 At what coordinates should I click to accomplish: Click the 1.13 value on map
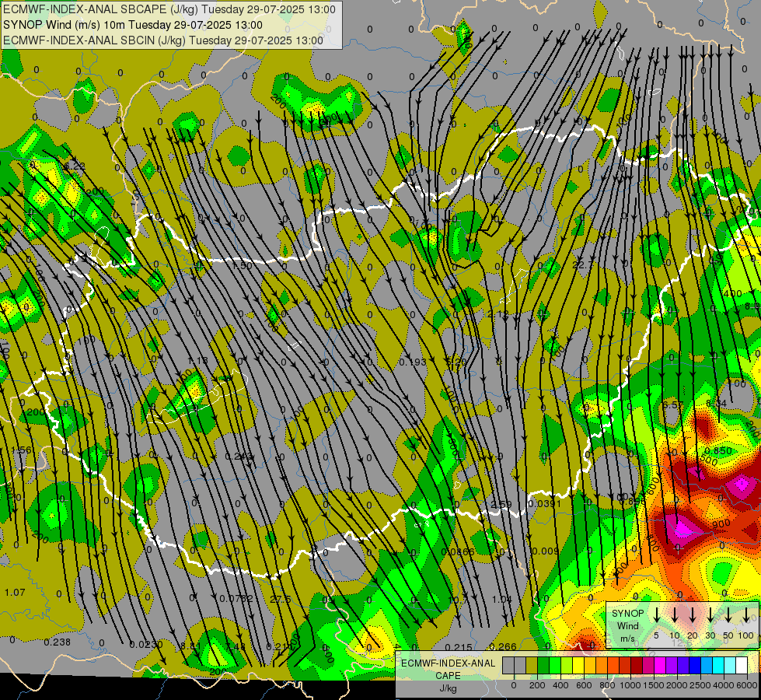coord(197,360)
